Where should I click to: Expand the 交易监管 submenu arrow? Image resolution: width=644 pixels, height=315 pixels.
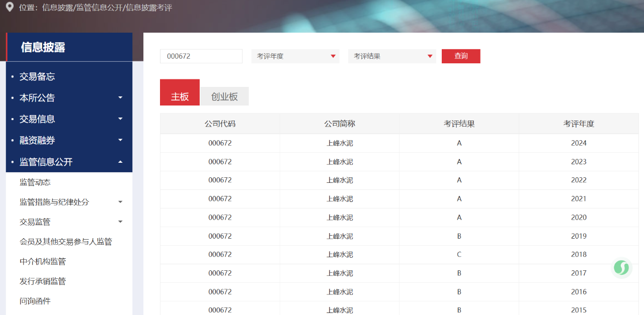coord(120,222)
